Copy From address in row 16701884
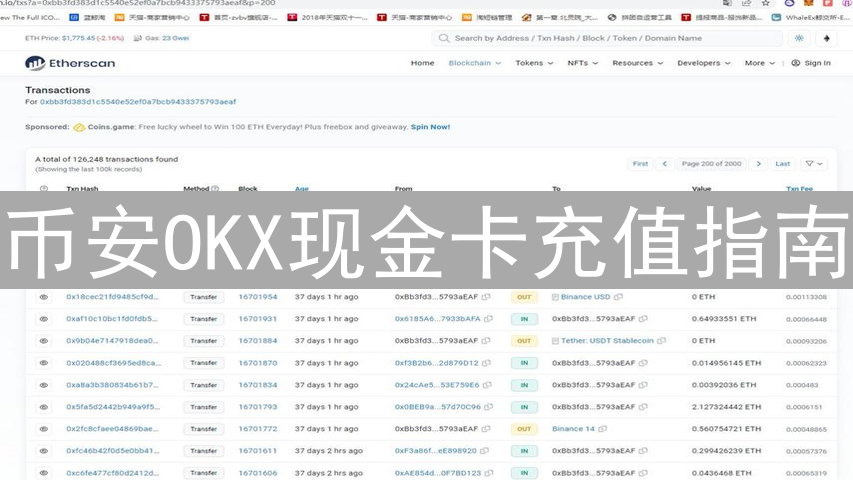 click(x=486, y=341)
